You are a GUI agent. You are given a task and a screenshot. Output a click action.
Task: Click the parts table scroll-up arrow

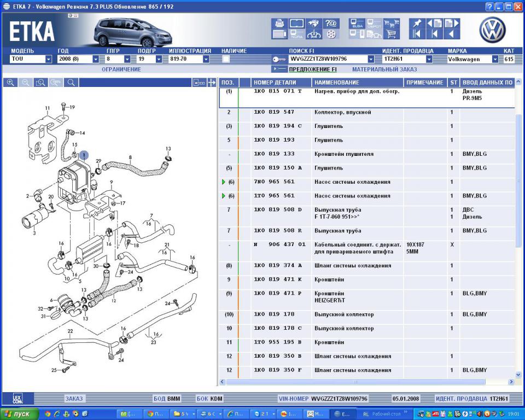click(518, 81)
